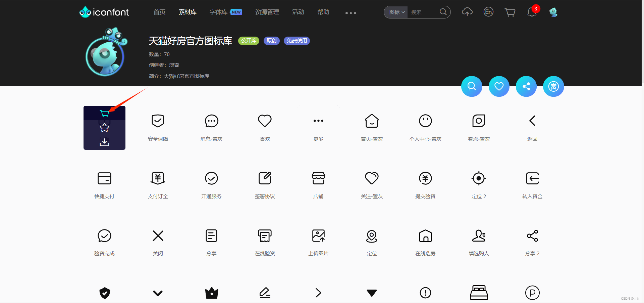Pick the 店铺 storefront icon
Viewport: 644px width, 303px height.
pos(318,178)
